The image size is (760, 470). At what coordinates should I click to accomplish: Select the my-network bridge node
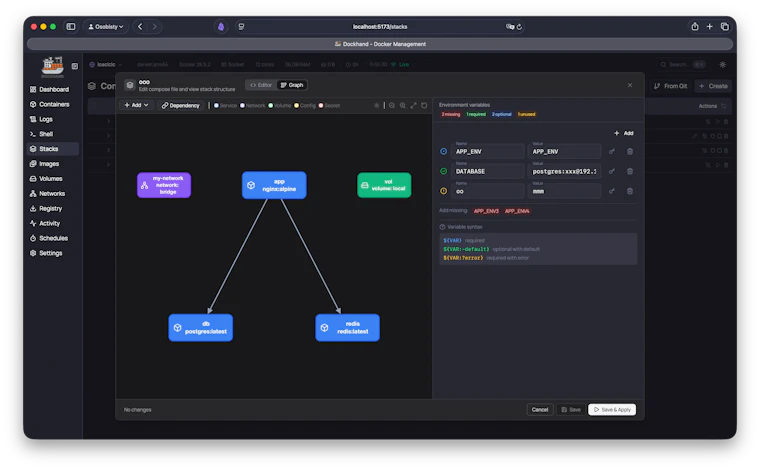[x=164, y=185]
